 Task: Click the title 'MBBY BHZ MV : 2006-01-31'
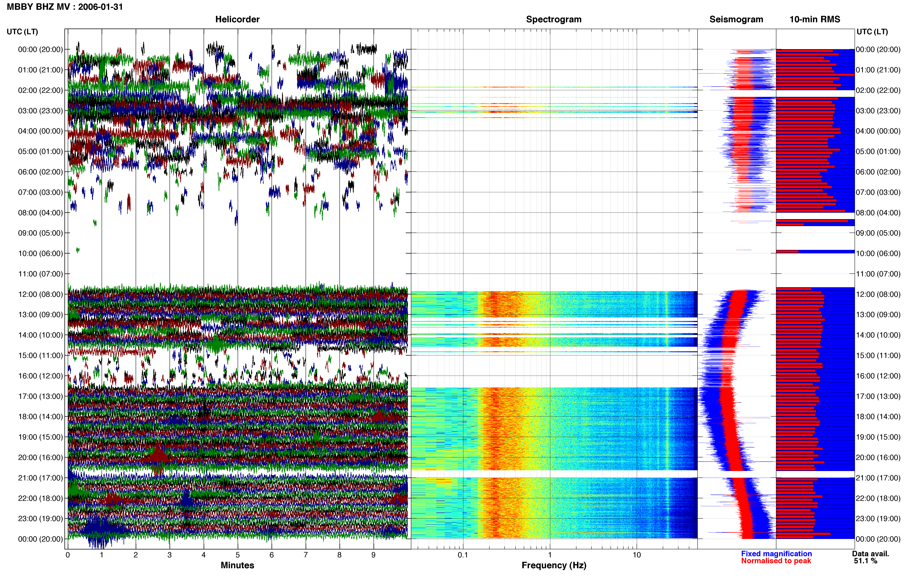pos(65,7)
